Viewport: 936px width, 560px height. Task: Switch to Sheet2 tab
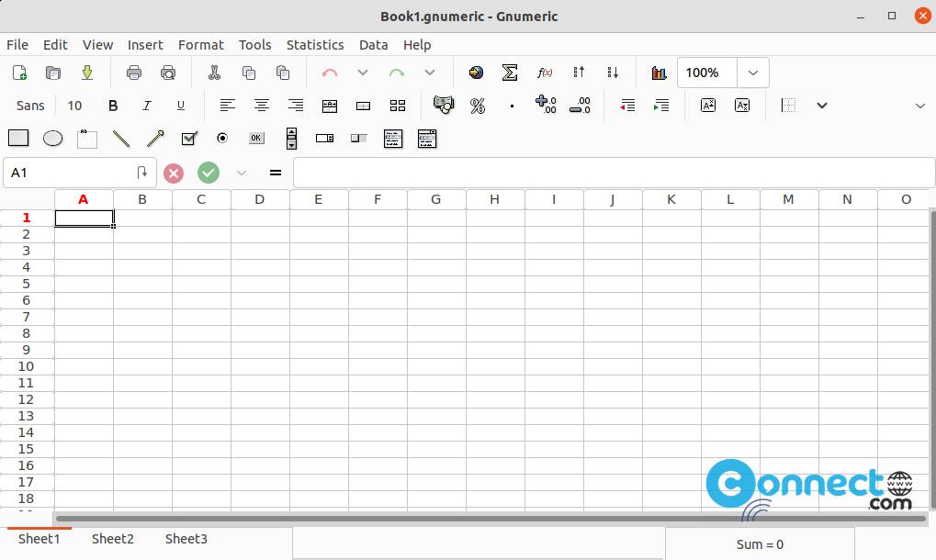coord(113,539)
